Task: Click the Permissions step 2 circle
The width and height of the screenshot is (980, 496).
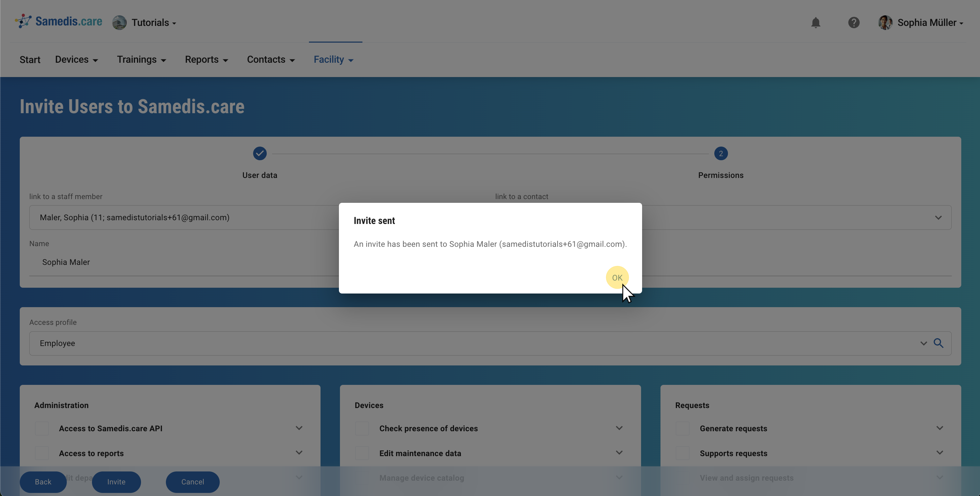Action: [x=720, y=153]
